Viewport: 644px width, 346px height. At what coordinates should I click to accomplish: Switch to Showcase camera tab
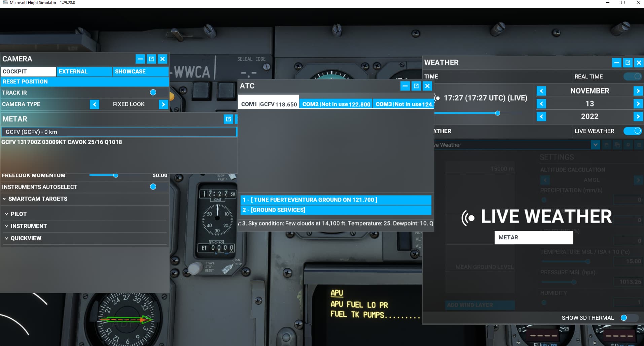[x=141, y=71]
